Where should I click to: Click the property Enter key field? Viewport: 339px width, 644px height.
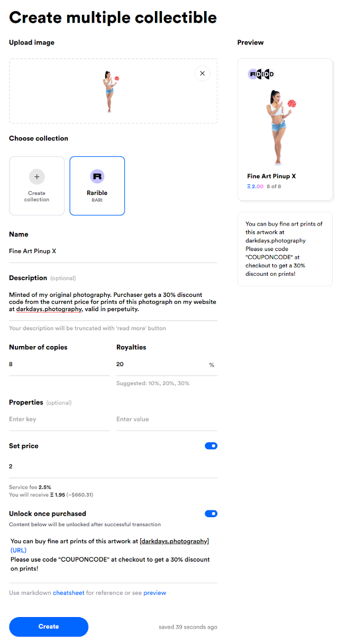coord(59,419)
